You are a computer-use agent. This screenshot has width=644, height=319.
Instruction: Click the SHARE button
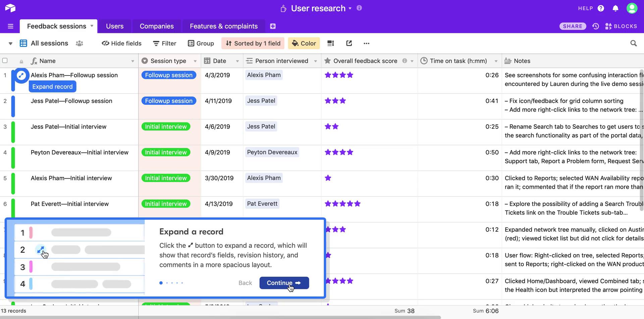pyautogui.click(x=573, y=26)
